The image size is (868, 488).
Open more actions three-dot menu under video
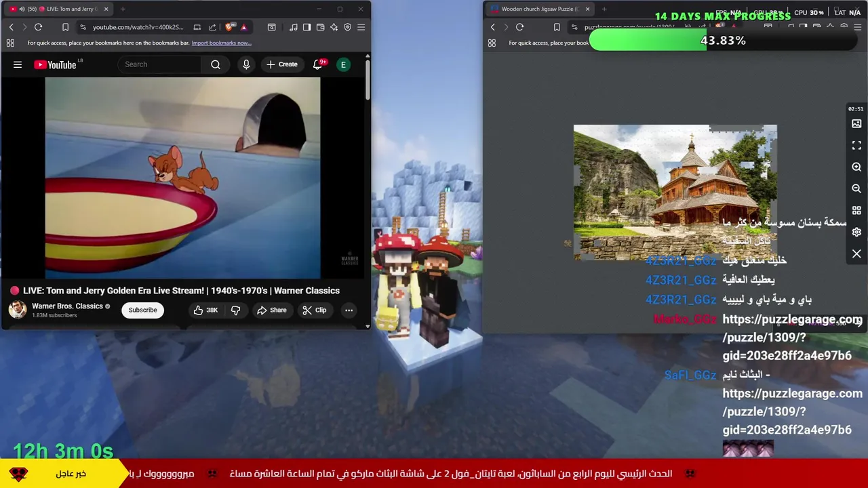click(x=349, y=310)
